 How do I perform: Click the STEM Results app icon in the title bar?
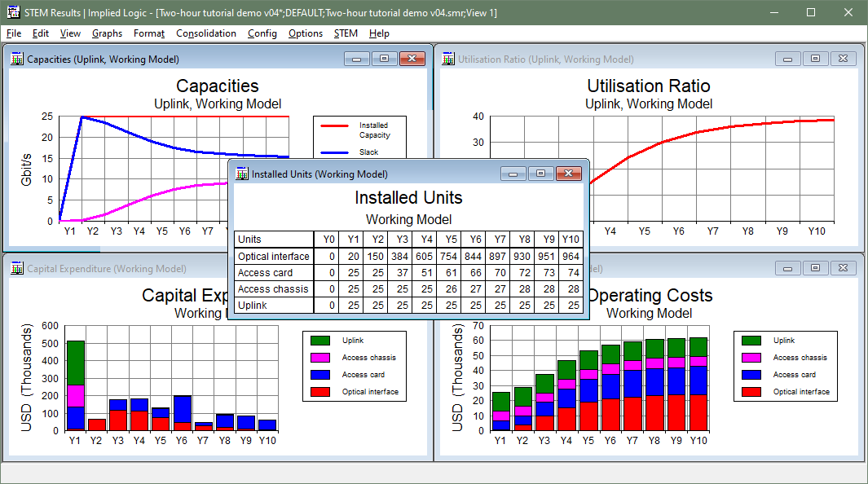tap(13, 12)
